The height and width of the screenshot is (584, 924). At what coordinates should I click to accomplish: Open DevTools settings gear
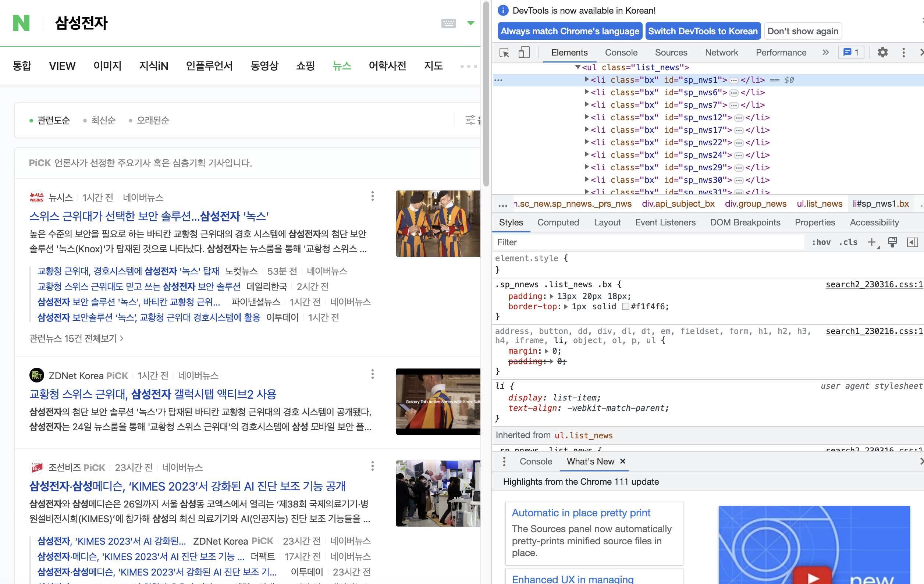point(882,52)
